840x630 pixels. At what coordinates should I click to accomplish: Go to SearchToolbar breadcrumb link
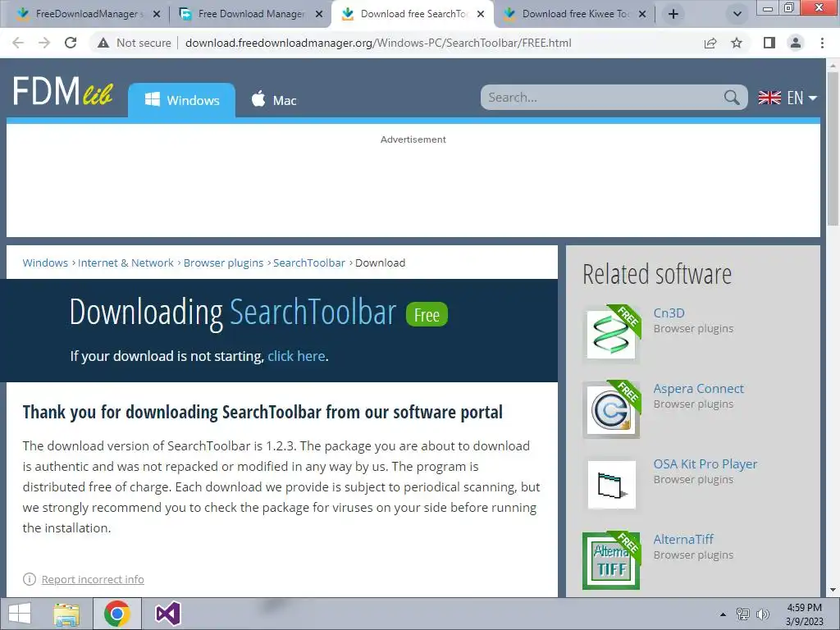[309, 262]
